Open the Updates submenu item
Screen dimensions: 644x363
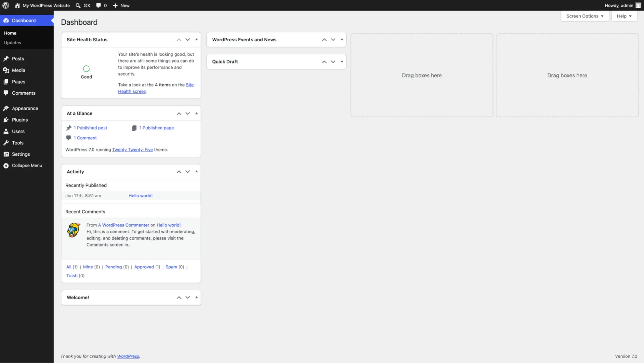coord(12,43)
